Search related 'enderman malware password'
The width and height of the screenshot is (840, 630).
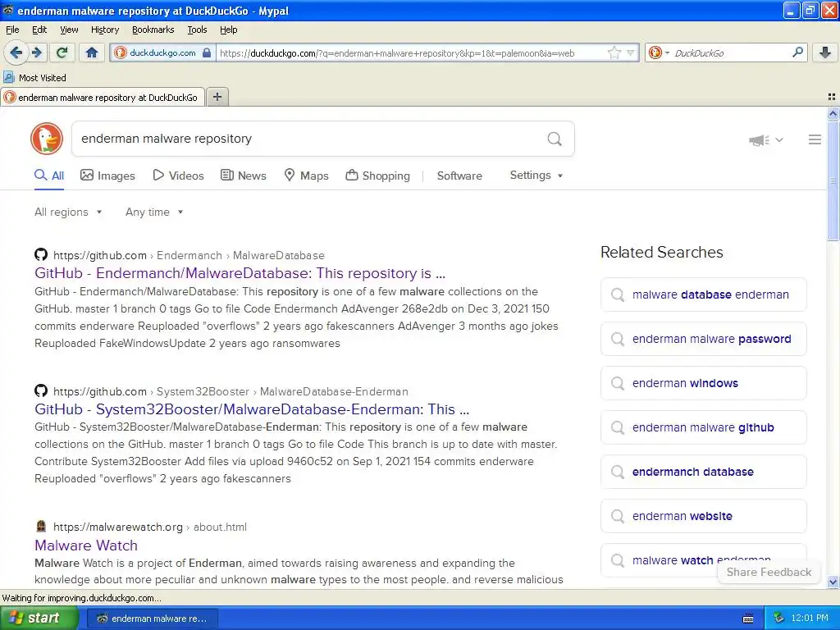[703, 339]
